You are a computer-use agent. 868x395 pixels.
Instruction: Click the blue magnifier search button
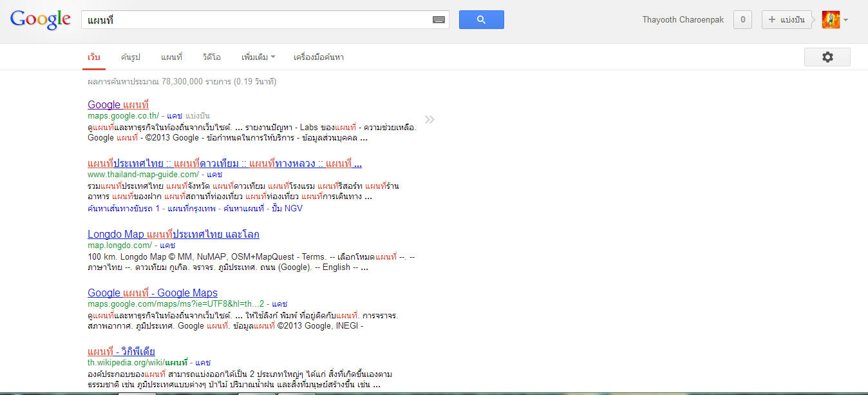[481, 20]
